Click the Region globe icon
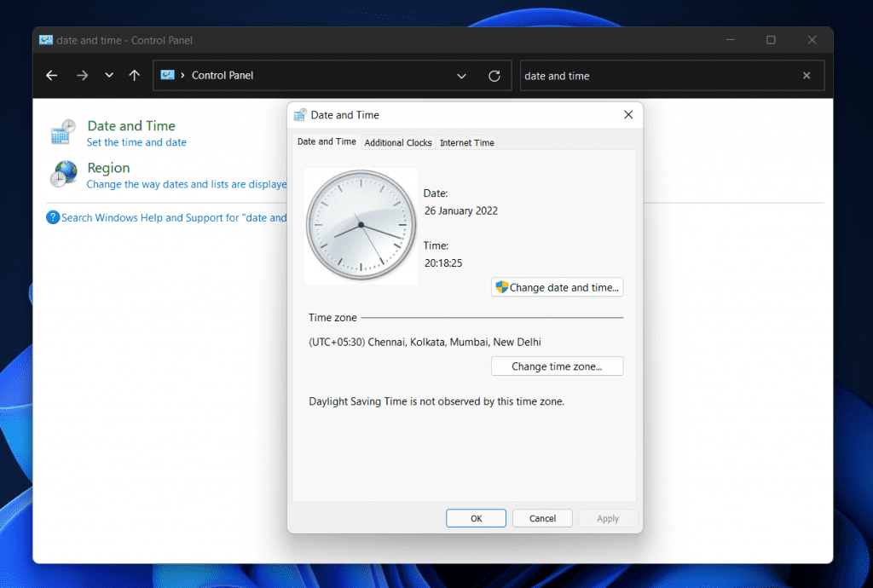Image resolution: width=873 pixels, height=588 pixels. click(x=63, y=175)
